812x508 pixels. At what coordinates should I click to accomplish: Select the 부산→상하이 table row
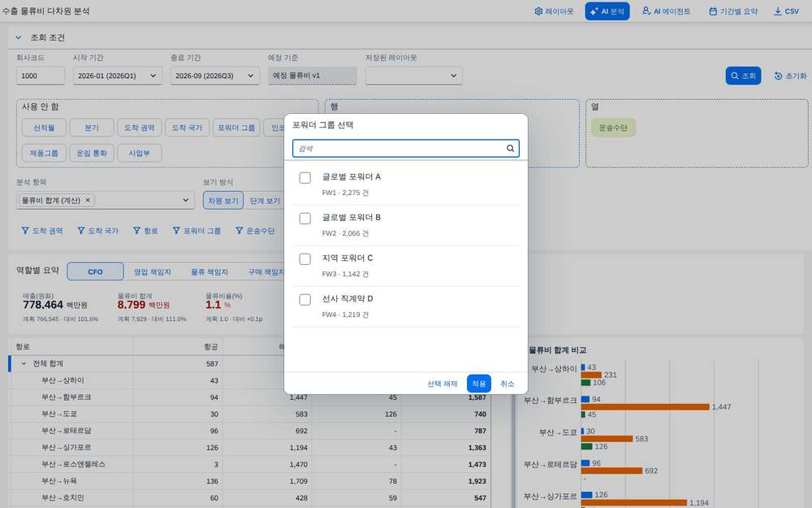(250, 380)
